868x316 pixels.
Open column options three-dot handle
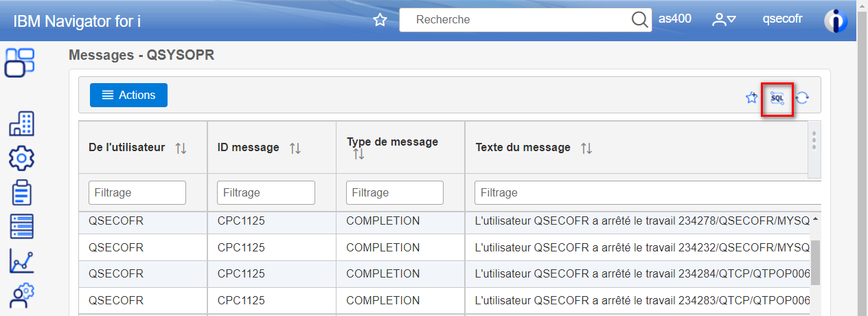coord(814,139)
